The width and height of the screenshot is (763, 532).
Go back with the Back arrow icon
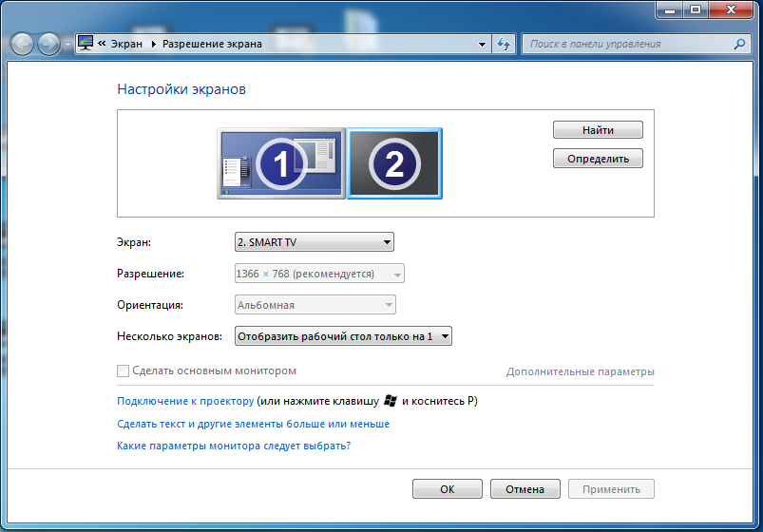pyautogui.click(x=22, y=45)
